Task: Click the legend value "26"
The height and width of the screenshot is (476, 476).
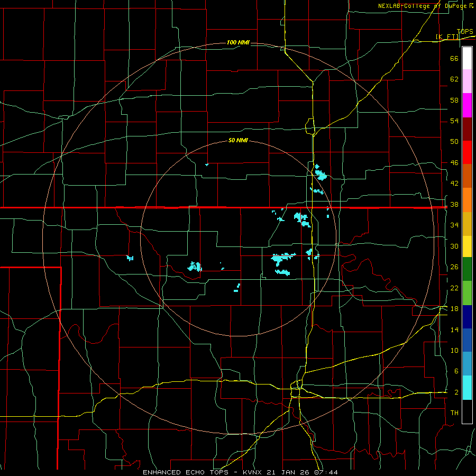Action: (x=454, y=267)
